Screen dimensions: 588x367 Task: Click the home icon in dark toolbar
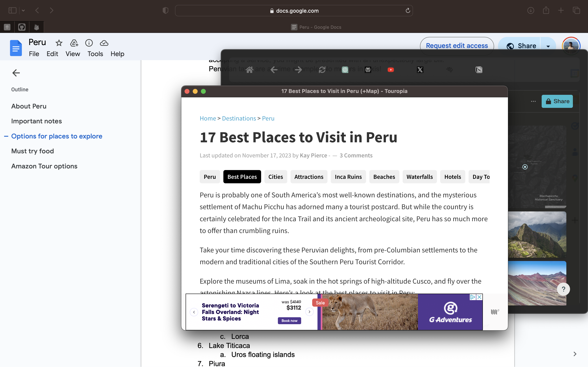[x=249, y=70]
